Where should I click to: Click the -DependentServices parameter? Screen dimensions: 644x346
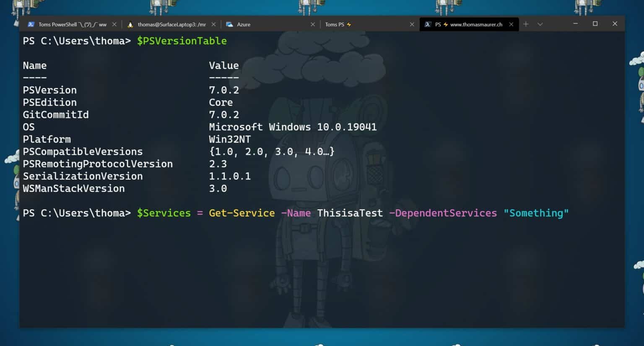coord(443,213)
